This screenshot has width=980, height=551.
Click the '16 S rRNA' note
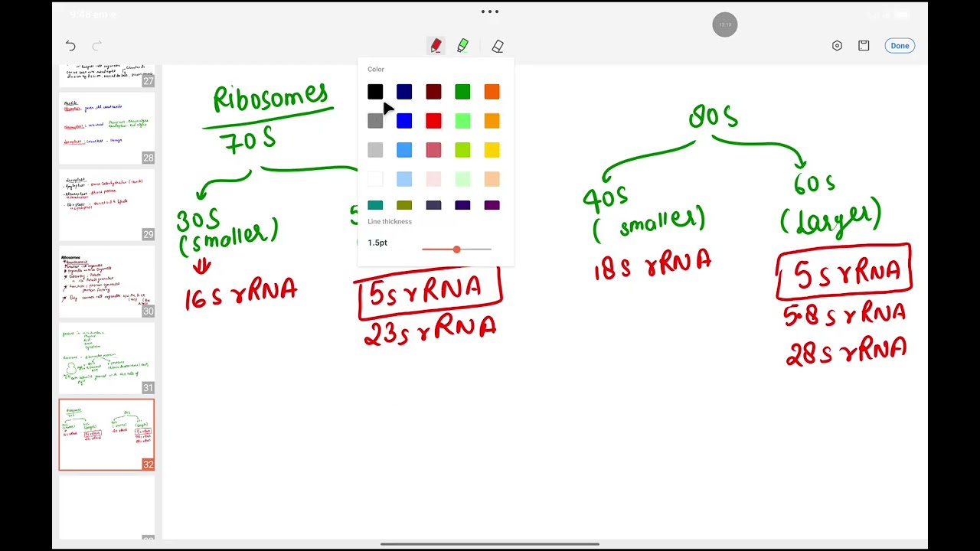[240, 293]
